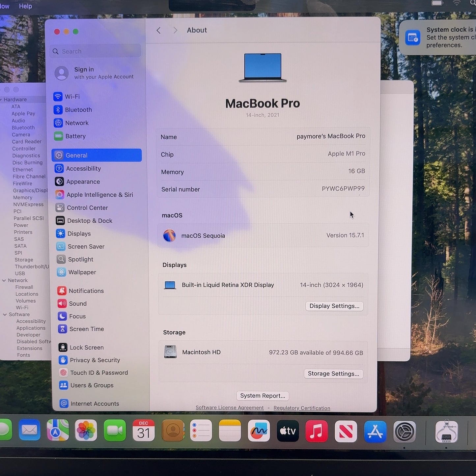The height and width of the screenshot is (476, 476).
Task: Collapse the Software tree section
Action: click(5, 314)
